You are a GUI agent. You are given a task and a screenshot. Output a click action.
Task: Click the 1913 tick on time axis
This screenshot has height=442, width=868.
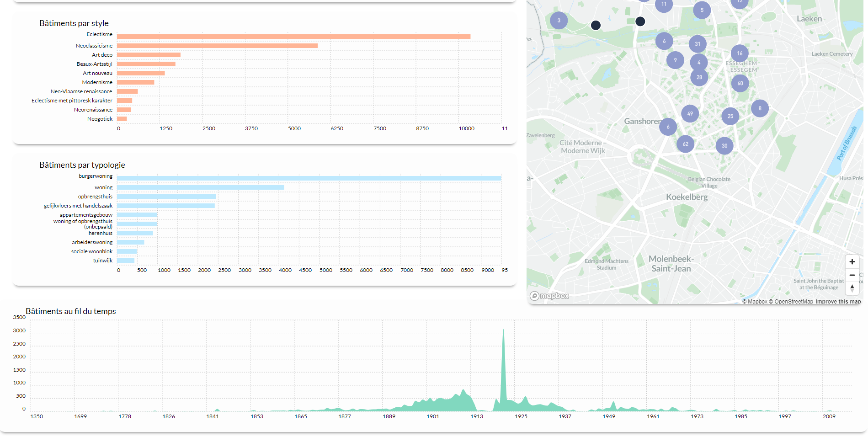pos(477,416)
